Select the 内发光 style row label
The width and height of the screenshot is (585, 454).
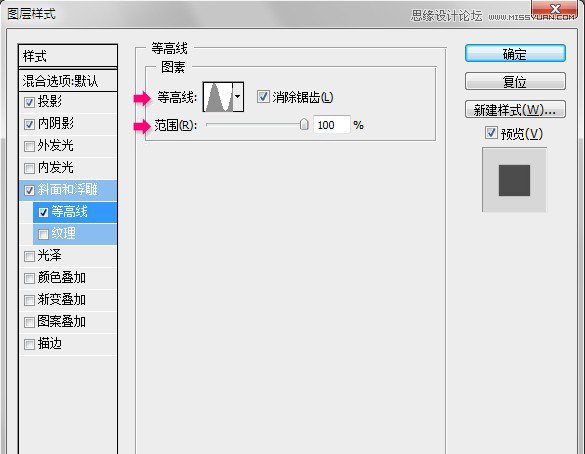tap(56, 167)
